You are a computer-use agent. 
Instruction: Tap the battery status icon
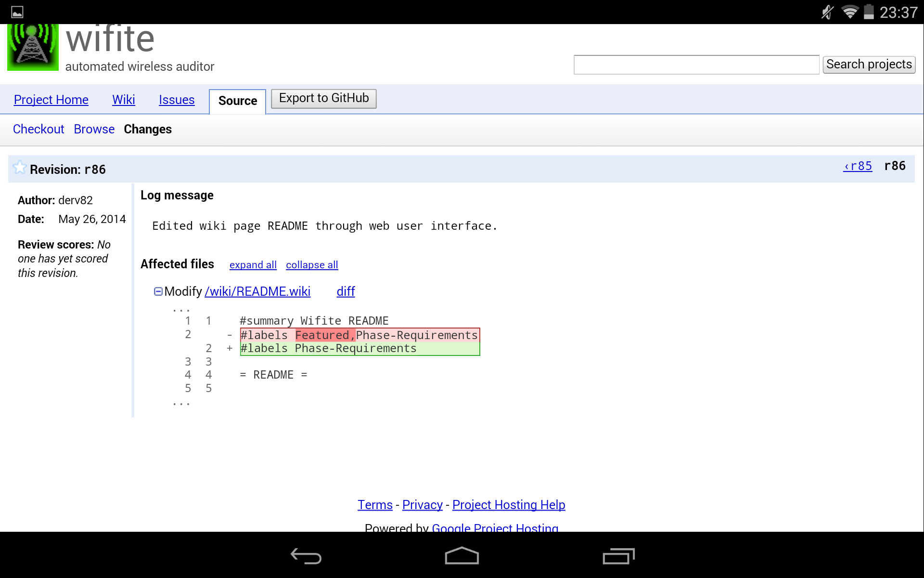click(869, 12)
